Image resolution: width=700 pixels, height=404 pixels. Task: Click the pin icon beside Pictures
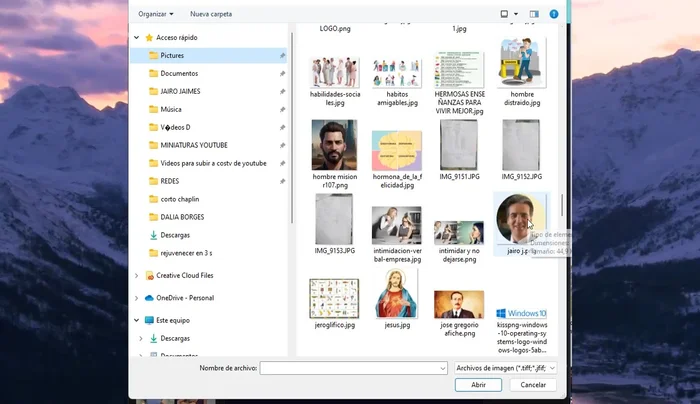(282, 55)
